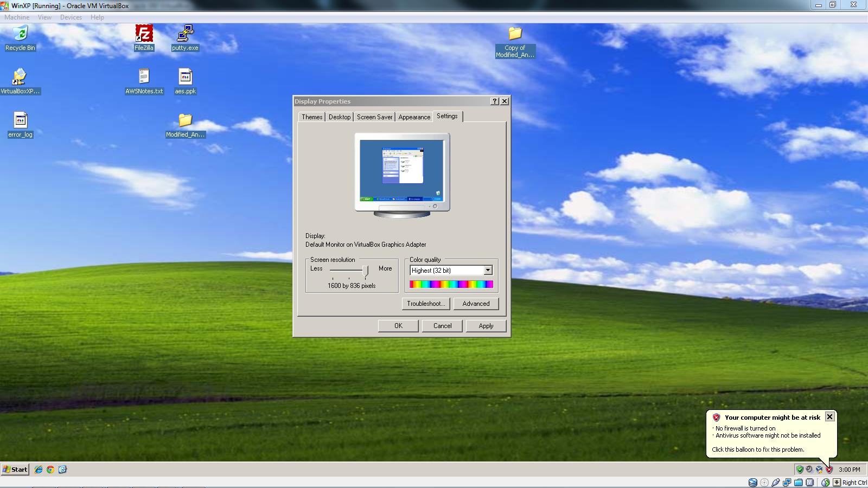This screenshot has width=868, height=488.
Task: Click the Troubleshoot button
Action: pyautogui.click(x=425, y=304)
